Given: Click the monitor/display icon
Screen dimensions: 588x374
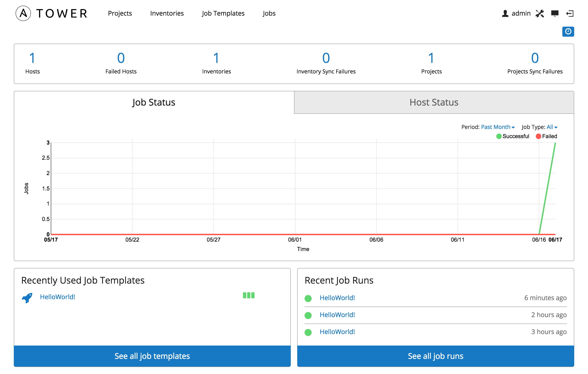Looking at the screenshot, I should tap(555, 13).
